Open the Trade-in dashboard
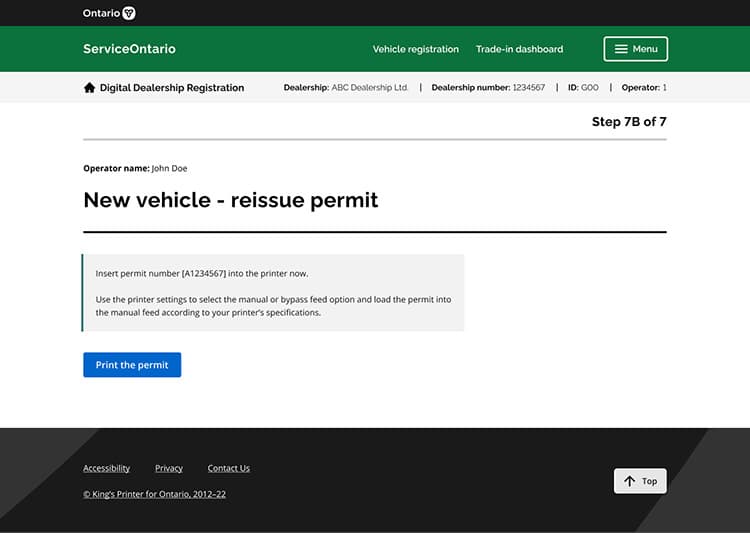This screenshot has height=533, width=750. [519, 49]
